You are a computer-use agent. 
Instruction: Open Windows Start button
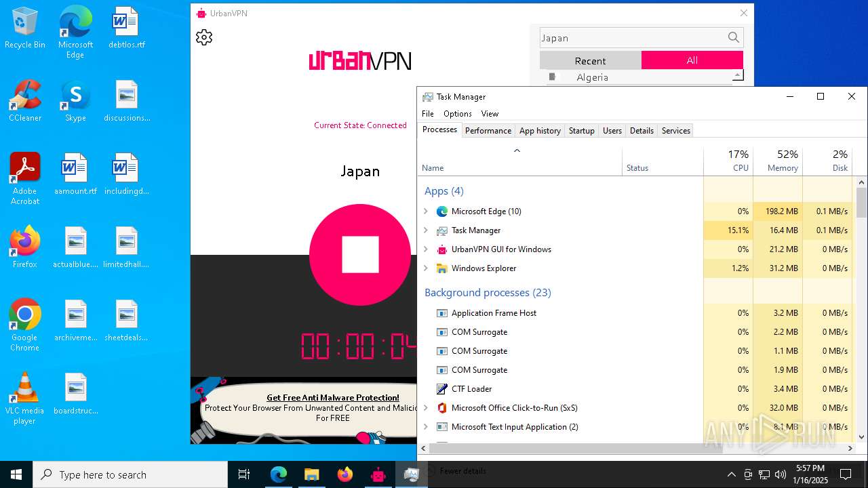(16, 474)
